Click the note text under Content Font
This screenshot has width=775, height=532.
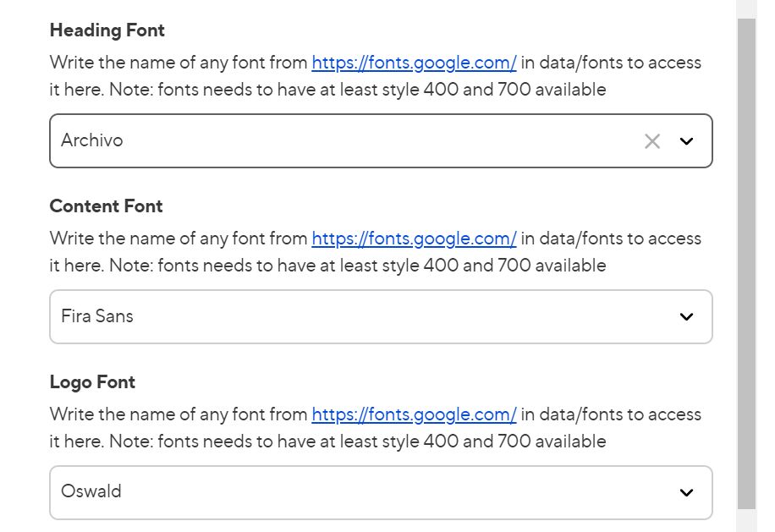click(x=327, y=266)
